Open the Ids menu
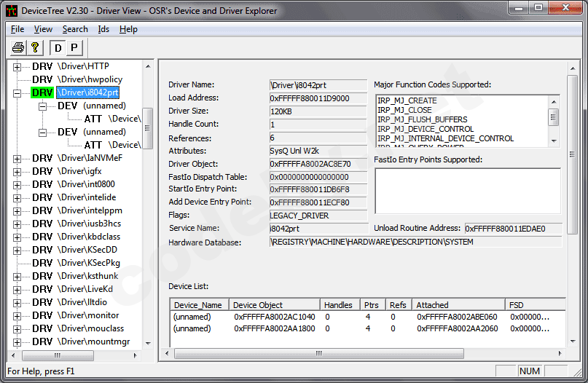The height and width of the screenshot is (383, 588). [103, 29]
